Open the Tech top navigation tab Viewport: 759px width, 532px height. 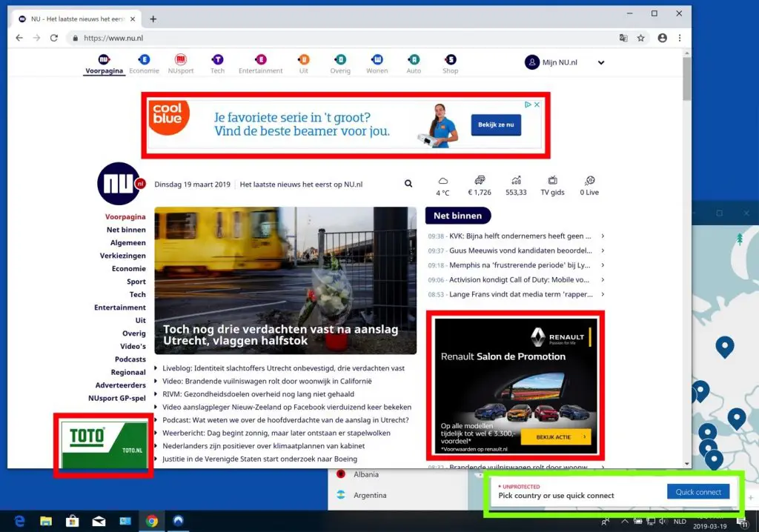coord(217,64)
